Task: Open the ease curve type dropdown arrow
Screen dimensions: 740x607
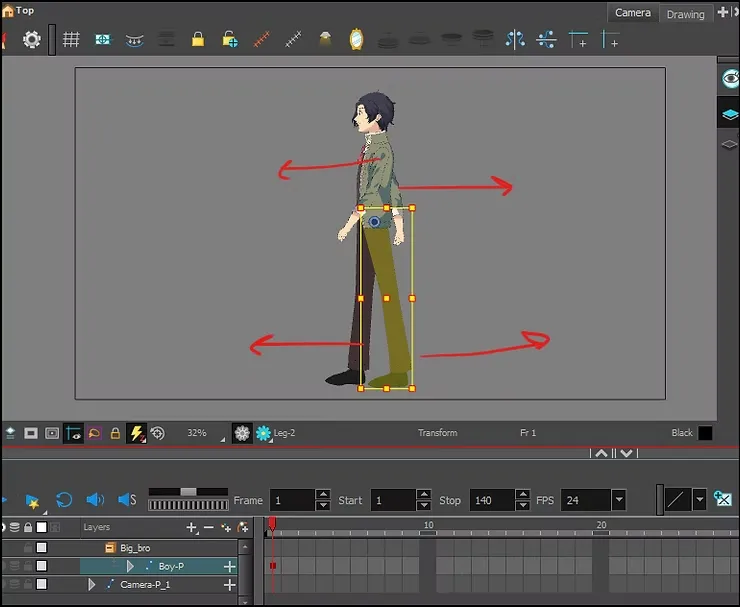Action: [699, 499]
